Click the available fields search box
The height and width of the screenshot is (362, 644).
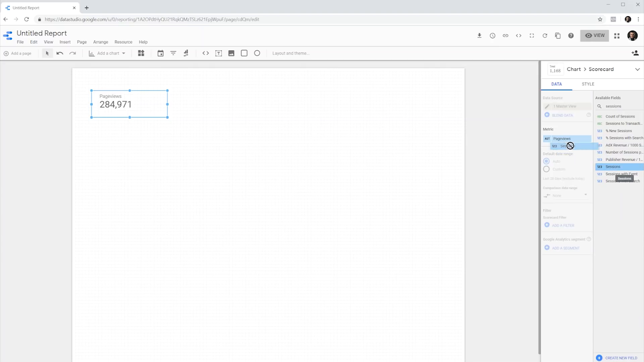click(x=619, y=106)
